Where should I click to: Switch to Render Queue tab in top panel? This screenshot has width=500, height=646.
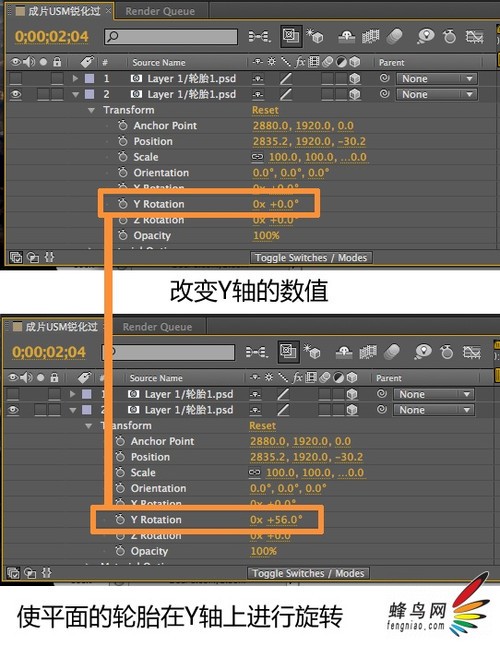click(x=160, y=12)
